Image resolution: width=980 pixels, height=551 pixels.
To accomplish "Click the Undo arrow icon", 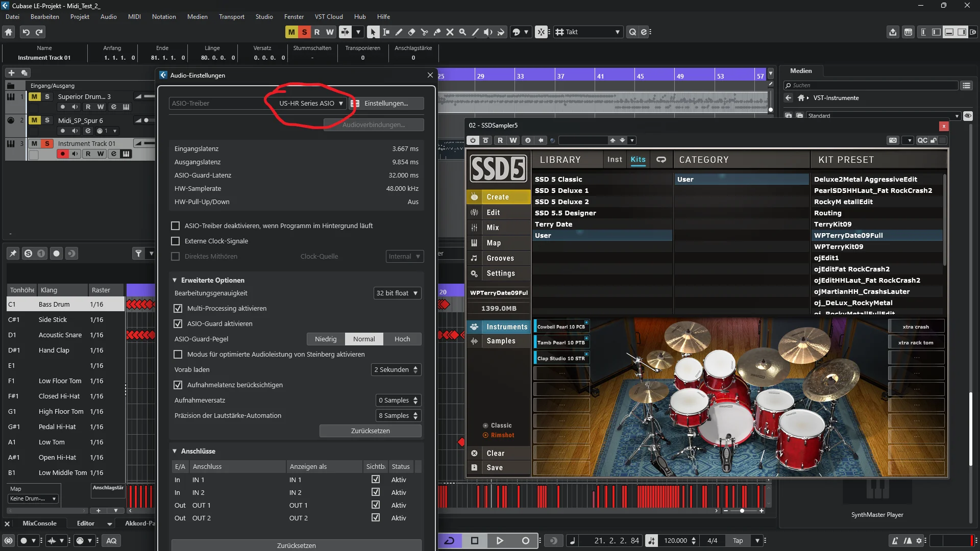I will coord(26,32).
